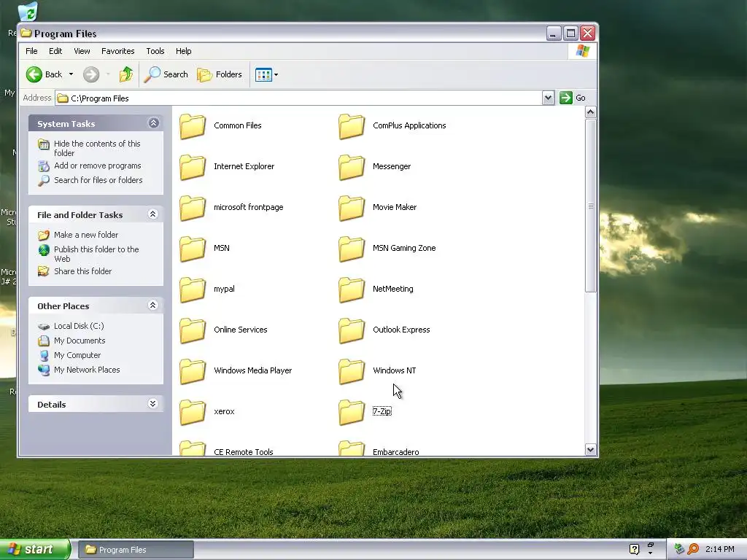Open the Views button in toolbar

point(263,74)
